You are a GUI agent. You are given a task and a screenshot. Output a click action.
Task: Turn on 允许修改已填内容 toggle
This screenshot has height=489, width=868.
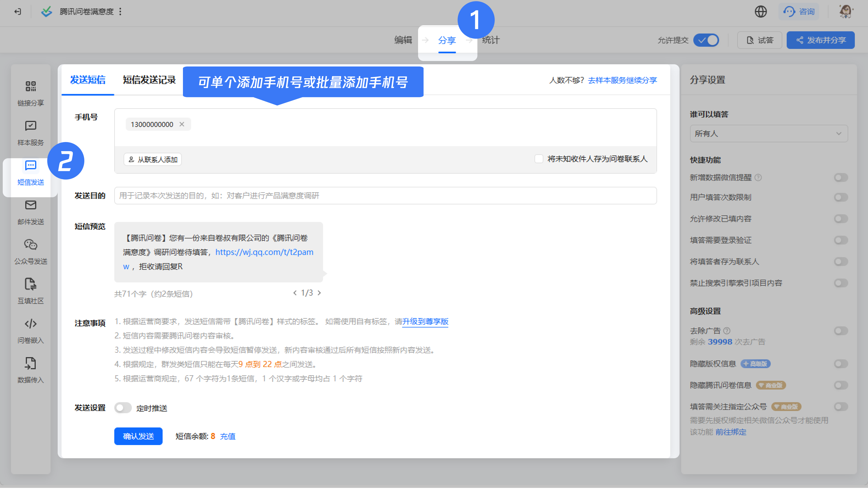841,219
